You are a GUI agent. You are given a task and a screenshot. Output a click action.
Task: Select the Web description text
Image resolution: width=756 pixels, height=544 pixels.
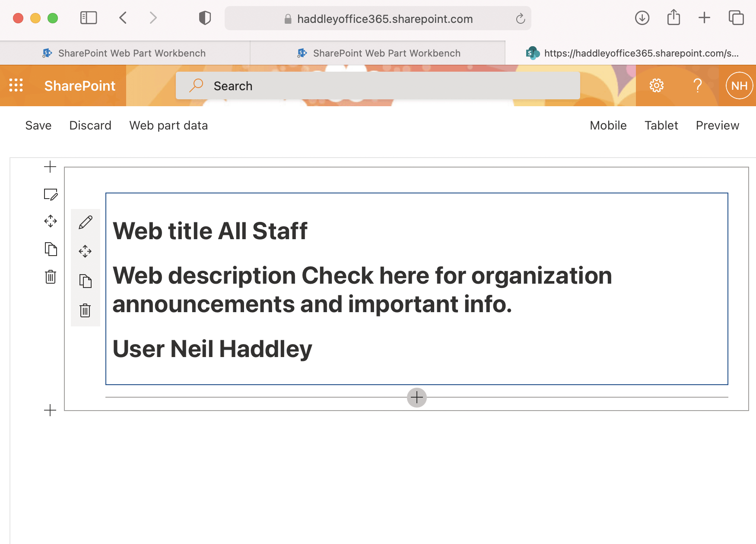pyautogui.click(x=362, y=290)
